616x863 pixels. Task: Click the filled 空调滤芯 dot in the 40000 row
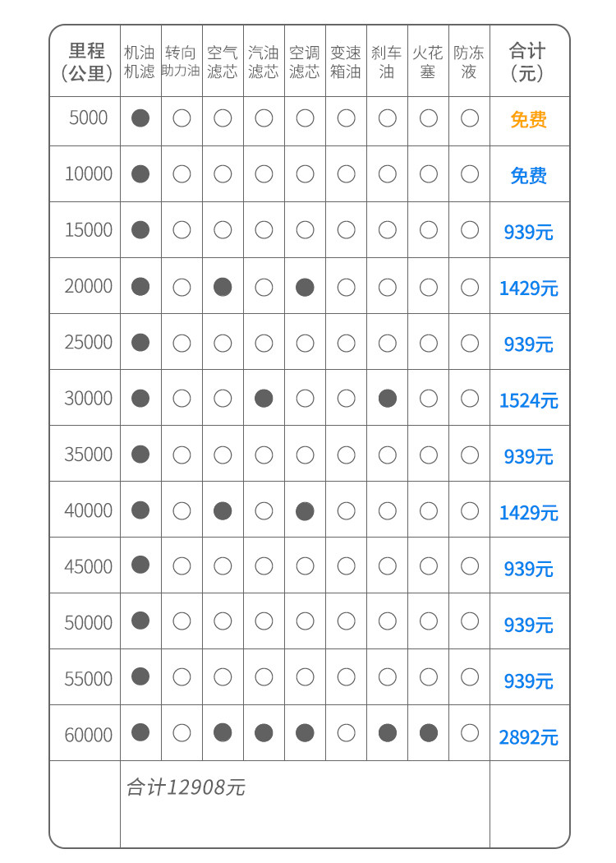pos(305,510)
